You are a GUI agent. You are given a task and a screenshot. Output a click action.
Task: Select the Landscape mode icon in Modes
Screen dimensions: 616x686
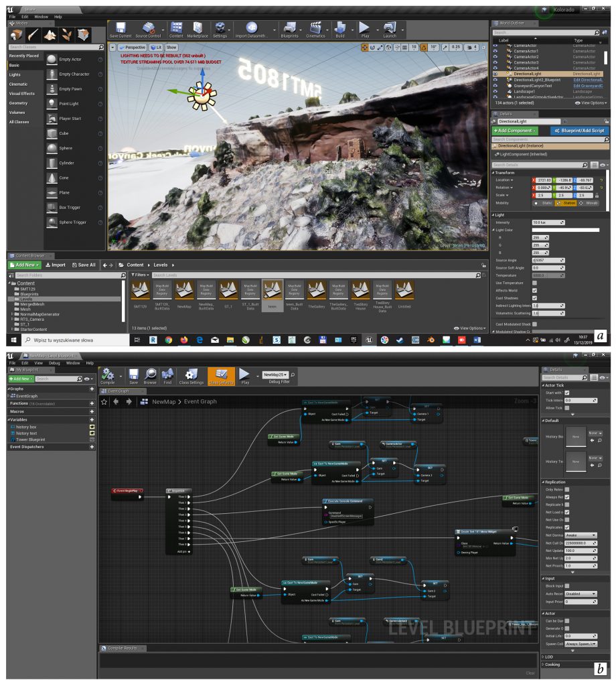click(50, 35)
